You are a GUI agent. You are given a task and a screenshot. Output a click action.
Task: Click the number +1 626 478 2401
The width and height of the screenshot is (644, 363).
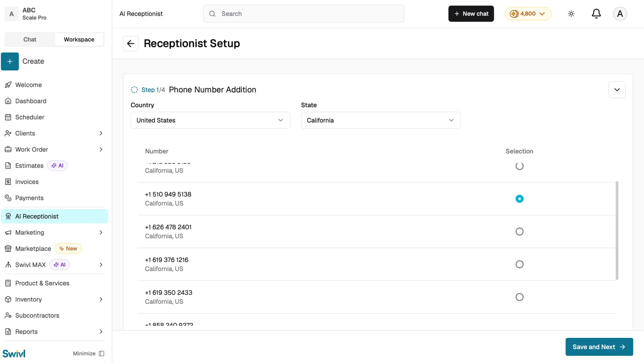(x=168, y=227)
